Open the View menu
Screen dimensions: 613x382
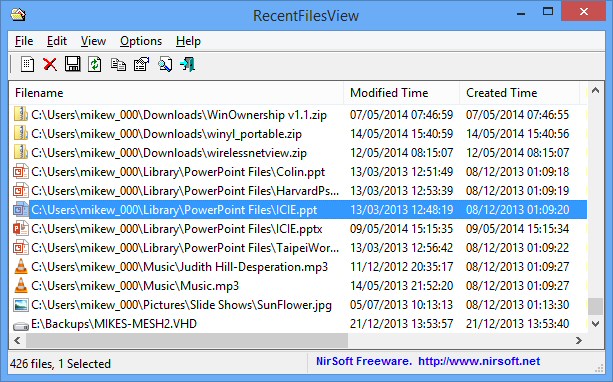(93, 41)
